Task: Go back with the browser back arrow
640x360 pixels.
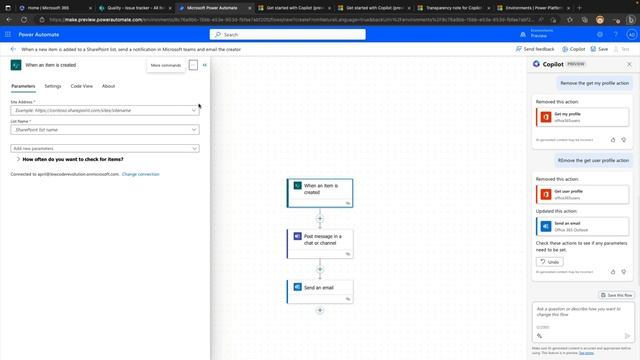Action: (9, 20)
